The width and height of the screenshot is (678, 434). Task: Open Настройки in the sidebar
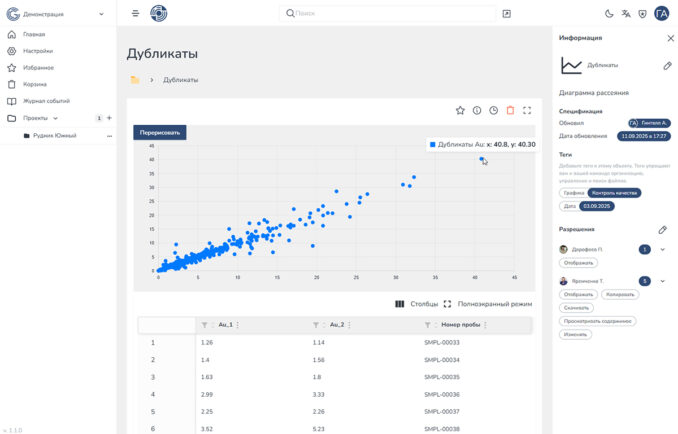[x=38, y=51]
